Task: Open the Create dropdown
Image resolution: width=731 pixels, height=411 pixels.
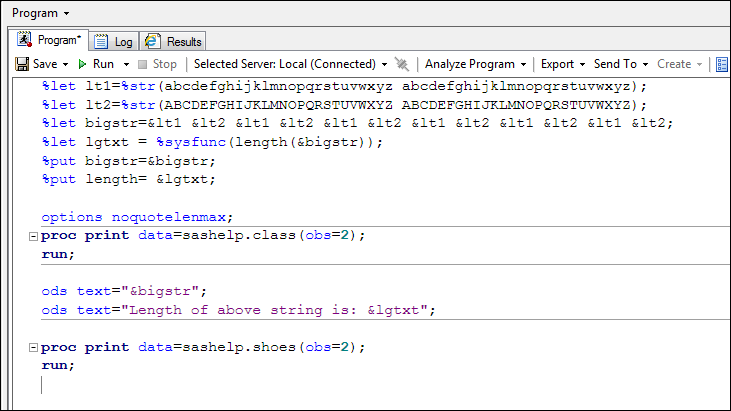Action: tap(680, 64)
